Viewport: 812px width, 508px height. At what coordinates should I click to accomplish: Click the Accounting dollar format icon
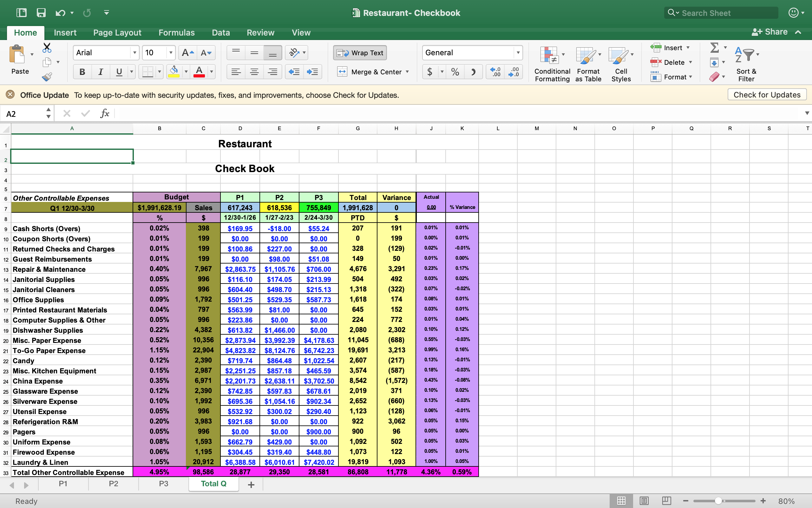(429, 72)
